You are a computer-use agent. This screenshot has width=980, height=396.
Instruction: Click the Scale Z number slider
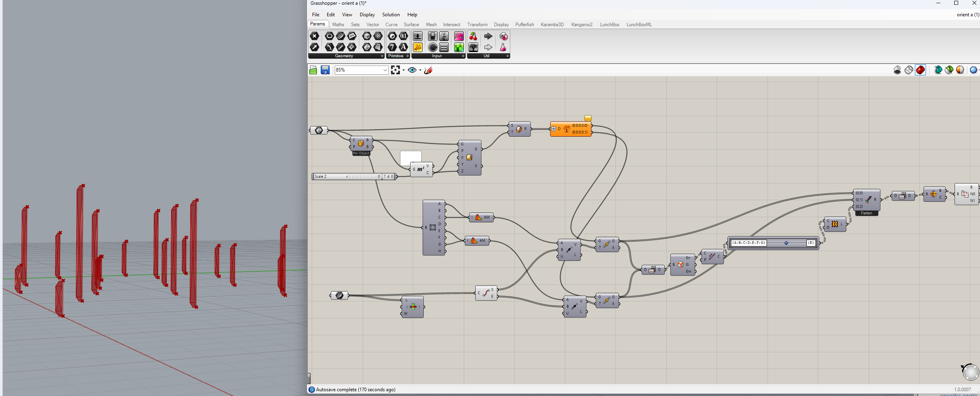tap(355, 176)
